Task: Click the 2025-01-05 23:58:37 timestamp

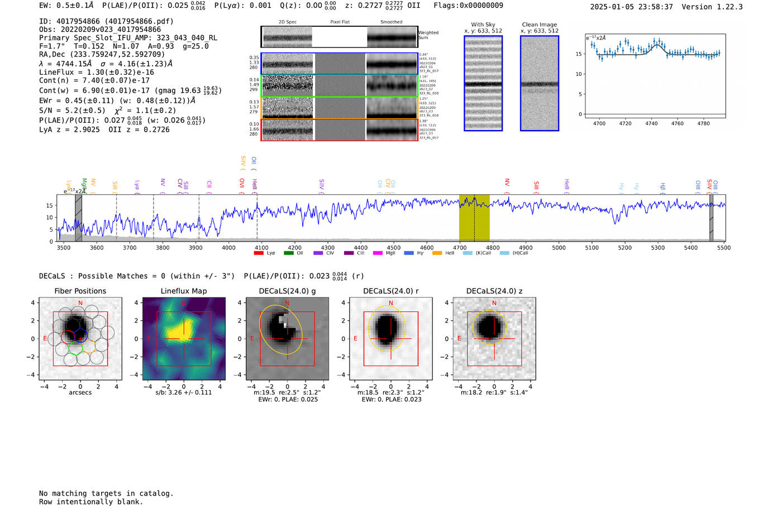Action: (632, 7)
